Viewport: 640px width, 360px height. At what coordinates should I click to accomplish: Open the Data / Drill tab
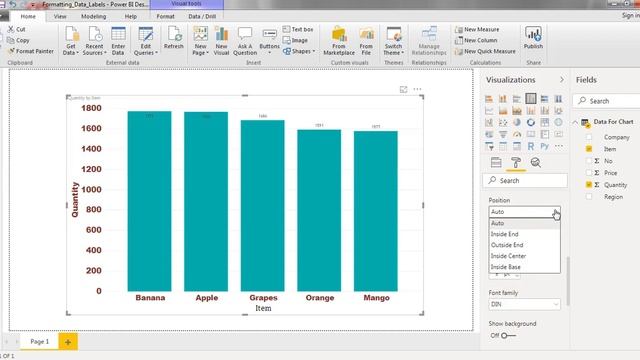pyautogui.click(x=202, y=16)
